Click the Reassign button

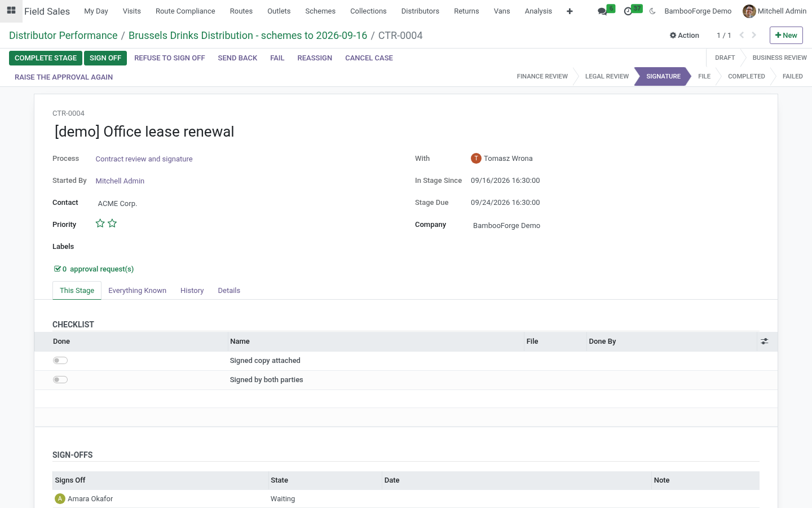point(315,58)
